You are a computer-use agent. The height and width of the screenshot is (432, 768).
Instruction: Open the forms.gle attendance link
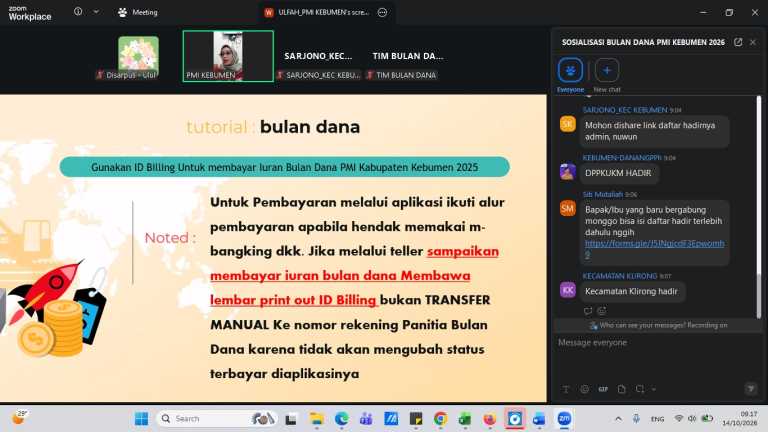pos(654,249)
